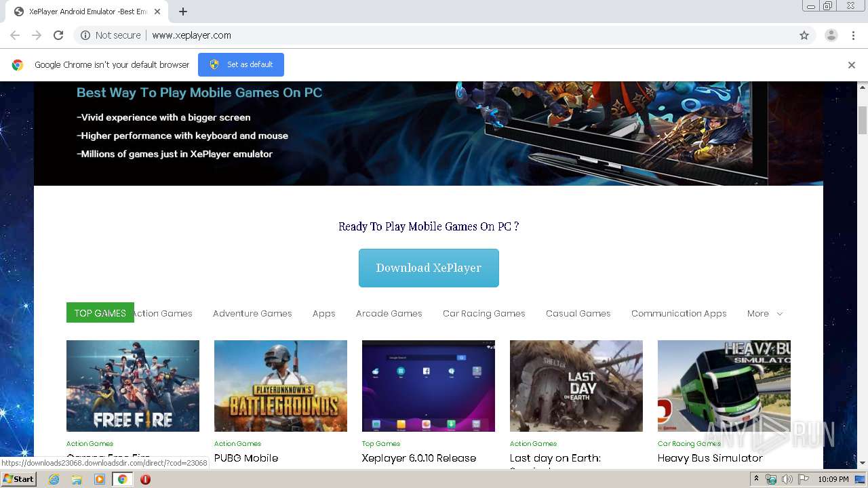
Task: Open Windows Explorer folder from the taskbar
Action: coord(77,479)
